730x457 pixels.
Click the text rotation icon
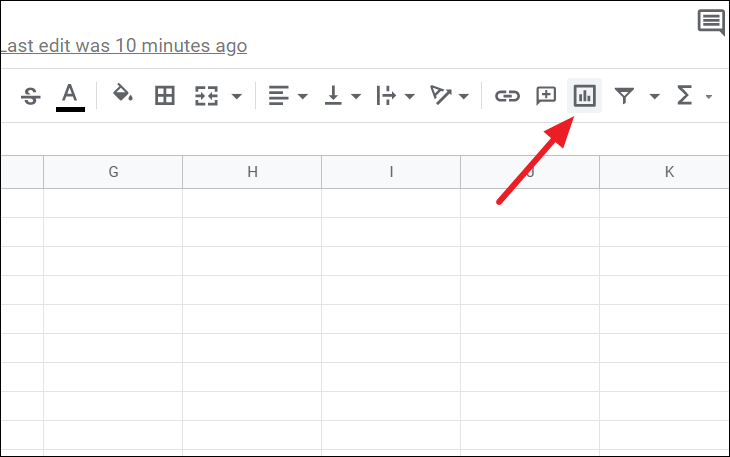click(x=440, y=95)
